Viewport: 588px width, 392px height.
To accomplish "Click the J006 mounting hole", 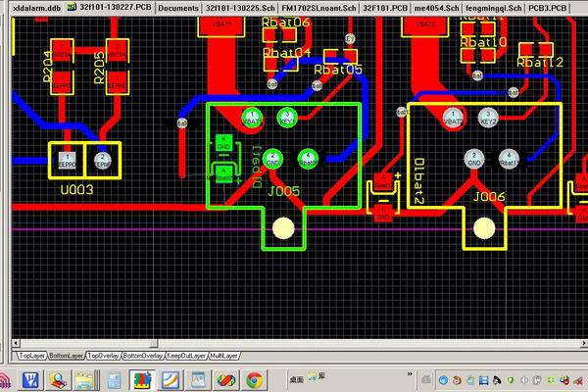I will coord(484,228).
